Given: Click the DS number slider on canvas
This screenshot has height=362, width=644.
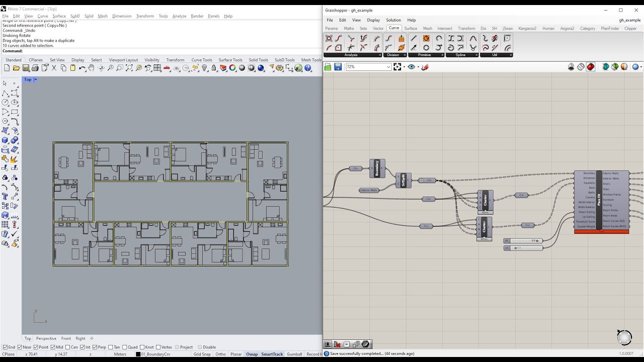Looking at the screenshot, I should [x=523, y=241].
